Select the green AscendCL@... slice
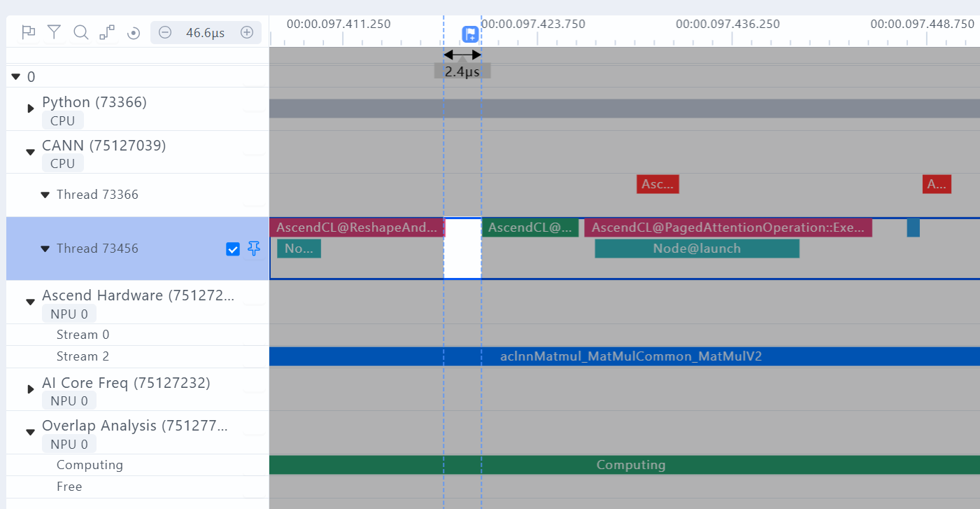This screenshot has height=509, width=980. click(x=530, y=228)
